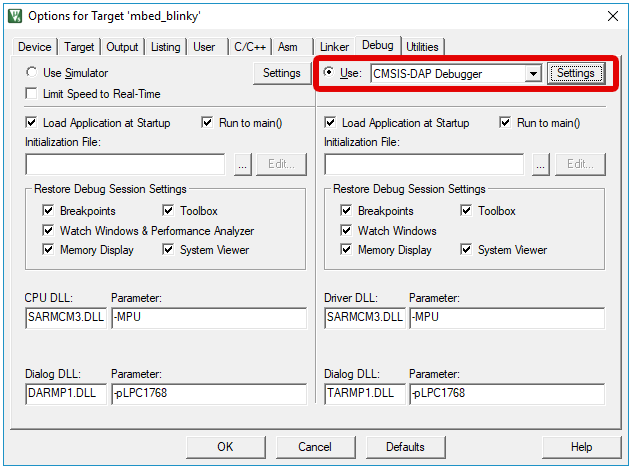Toggle right Run to main() checkbox
Image resolution: width=633 pixels, height=472 pixels.
[506, 123]
